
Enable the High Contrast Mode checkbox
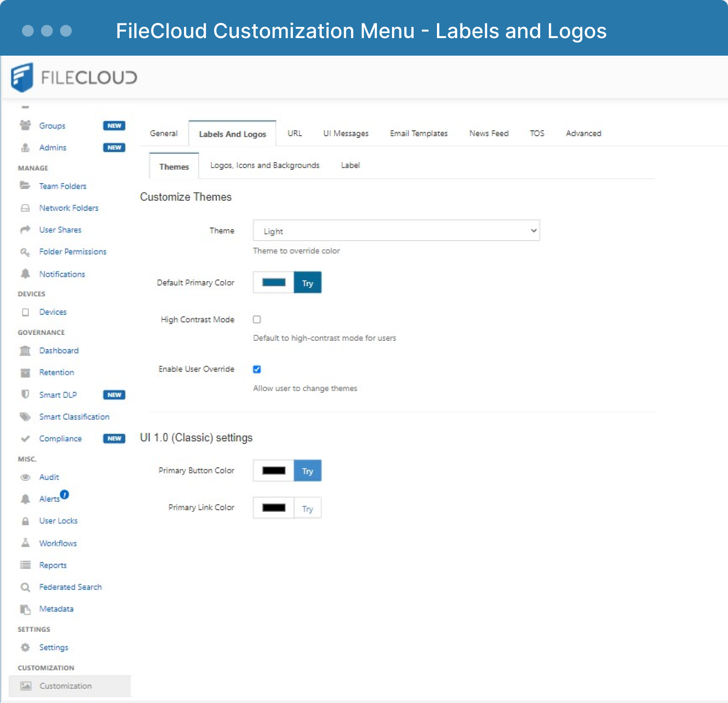[x=257, y=319]
